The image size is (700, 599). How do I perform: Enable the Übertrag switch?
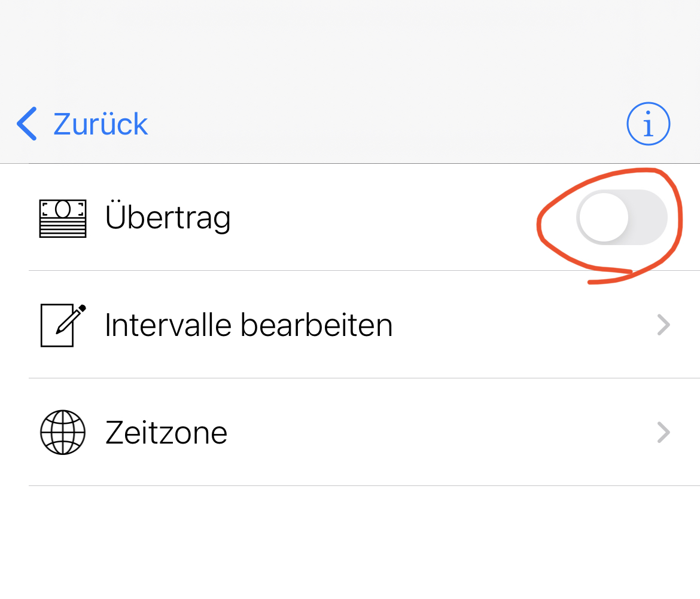[x=621, y=217]
